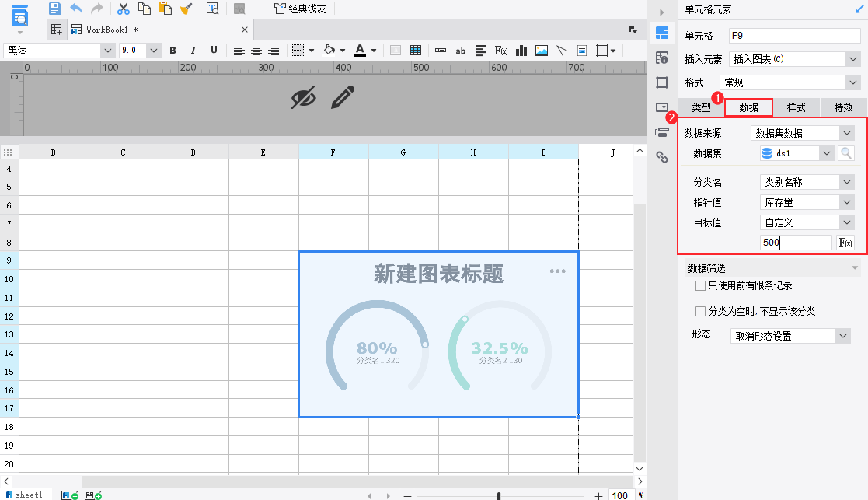This screenshot has height=500, width=868.
Task: Enable 分类为空时,不显示该分类 checkbox
Action: tap(700, 311)
